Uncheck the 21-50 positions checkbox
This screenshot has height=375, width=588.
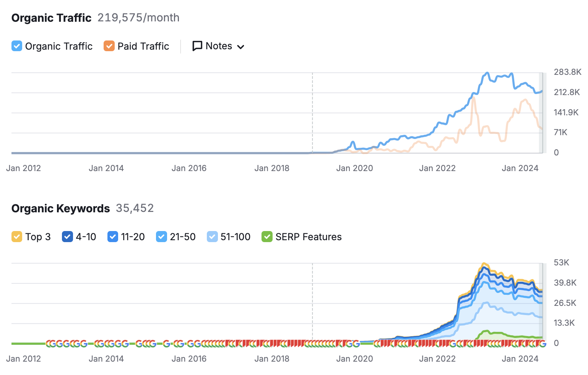pos(161,237)
